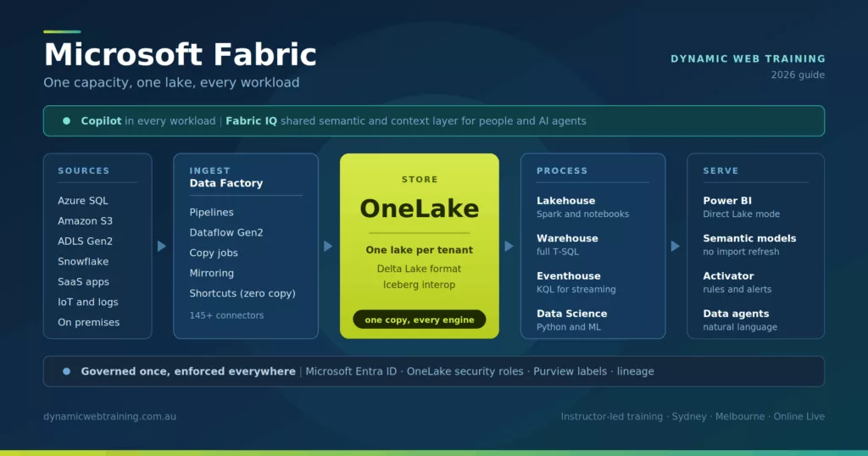Click the "STORE" label

(x=420, y=180)
